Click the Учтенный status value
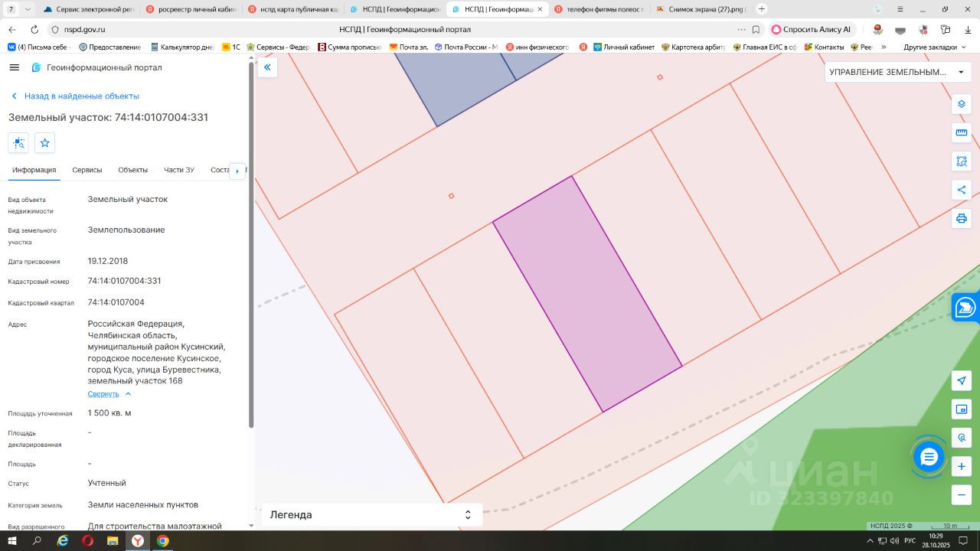Screen dimensions: 980x551 coord(107,483)
